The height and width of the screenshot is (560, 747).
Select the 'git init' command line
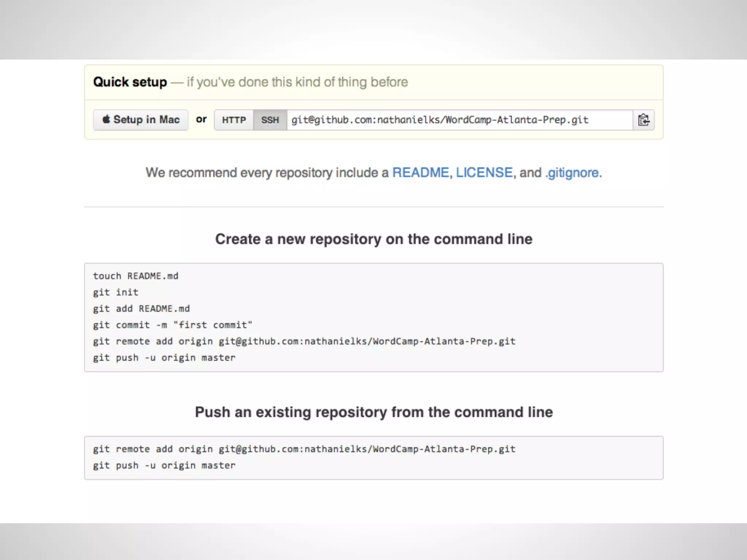click(x=116, y=292)
